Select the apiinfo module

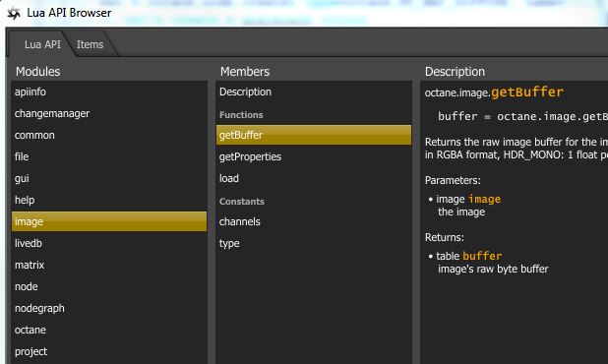point(109,91)
